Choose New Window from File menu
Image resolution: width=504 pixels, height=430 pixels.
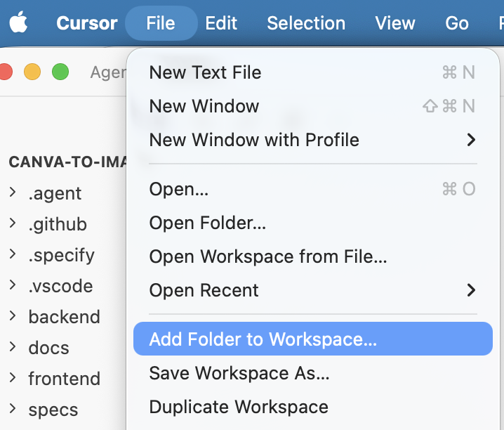tap(313, 106)
